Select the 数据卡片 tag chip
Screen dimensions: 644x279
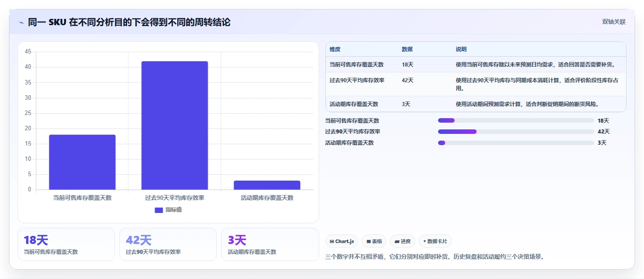[435, 241]
